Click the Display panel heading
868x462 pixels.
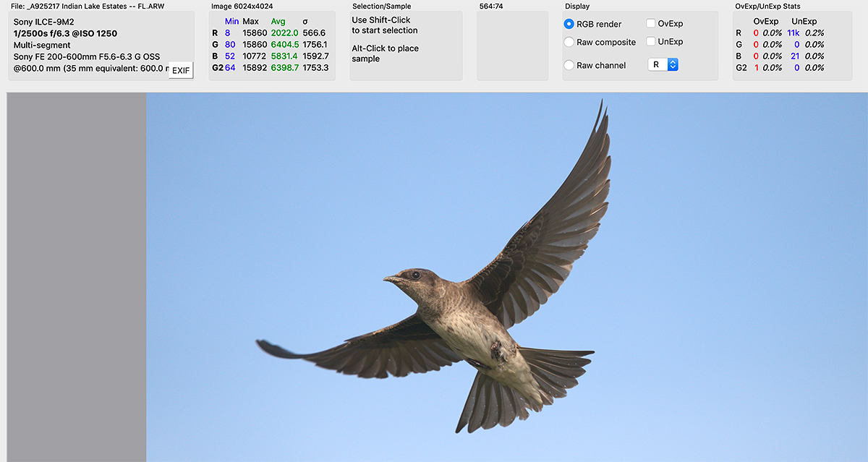(577, 7)
